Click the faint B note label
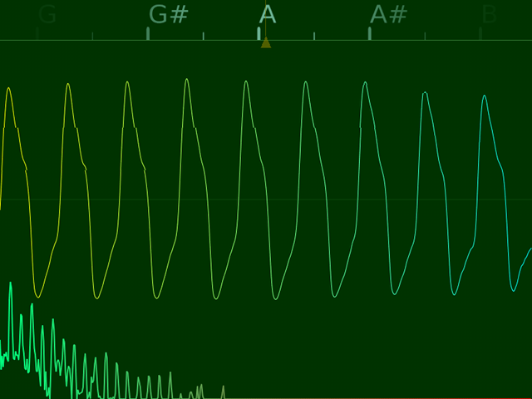 point(489,15)
